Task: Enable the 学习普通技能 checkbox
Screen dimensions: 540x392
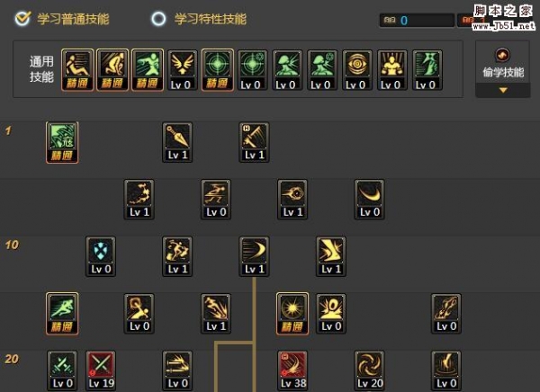Action: (x=23, y=19)
